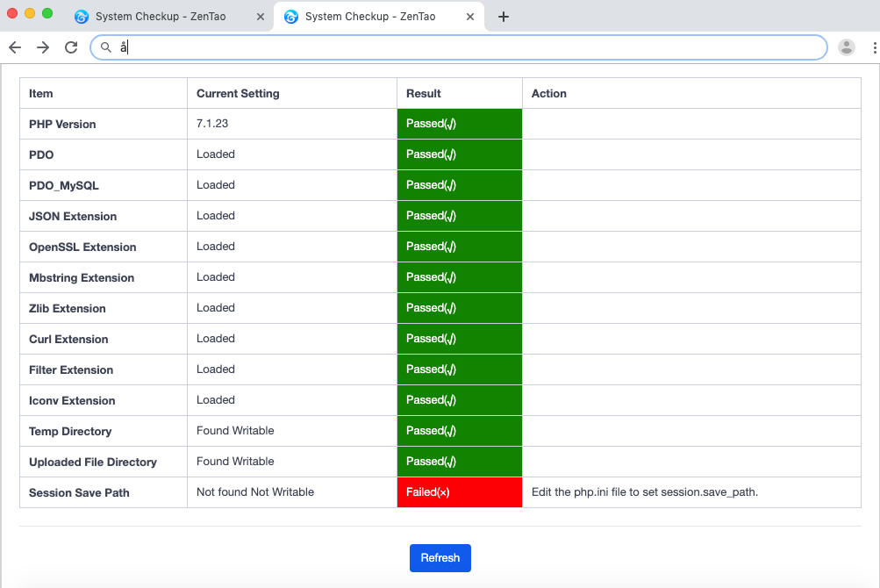Select the active System Checkup - ZenTao tab

369,17
